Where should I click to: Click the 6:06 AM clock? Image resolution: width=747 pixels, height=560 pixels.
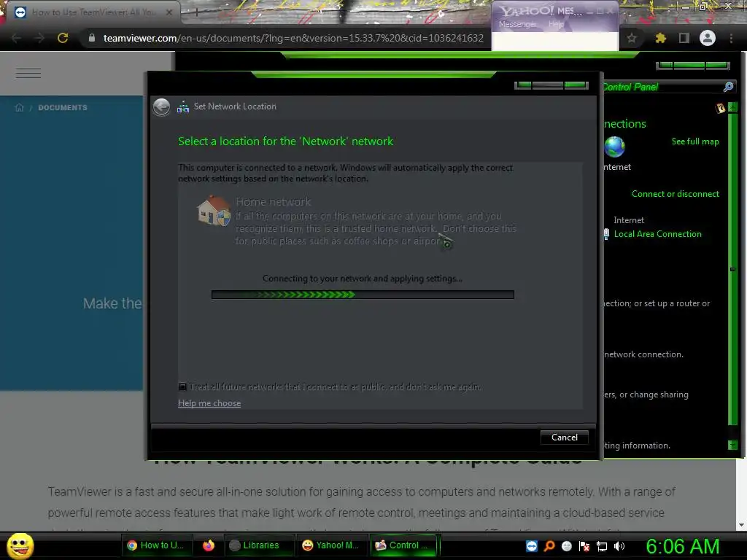[x=683, y=546]
